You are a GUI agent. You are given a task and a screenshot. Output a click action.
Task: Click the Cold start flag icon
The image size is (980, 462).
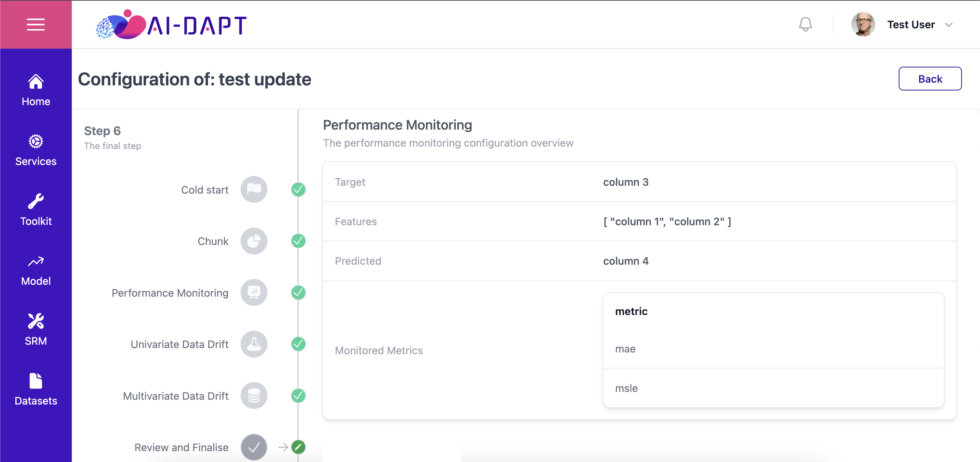tap(254, 189)
